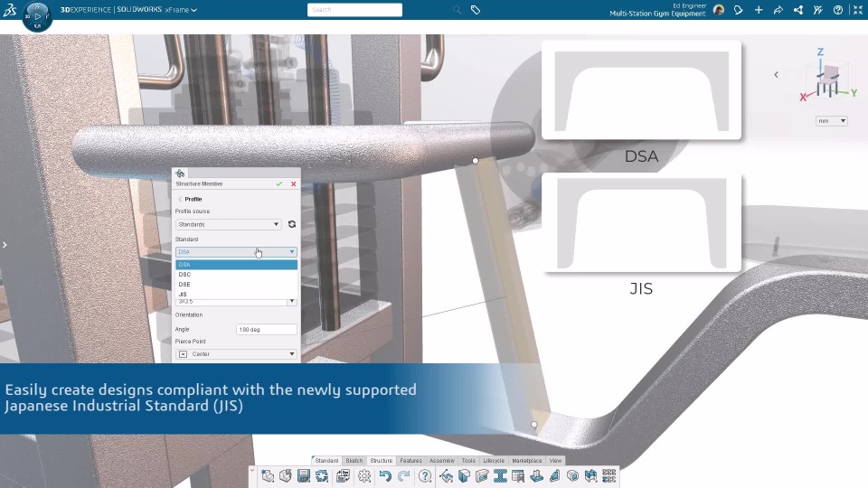Screen dimensions: 868x488
Task: Click the chevron beside the view triad
Action: pyautogui.click(x=776, y=74)
